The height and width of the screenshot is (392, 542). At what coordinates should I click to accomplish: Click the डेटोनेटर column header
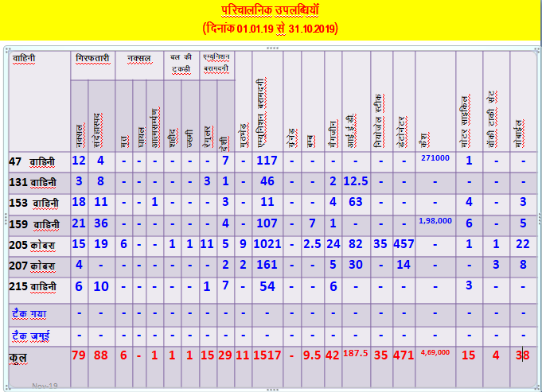click(x=402, y=132)
